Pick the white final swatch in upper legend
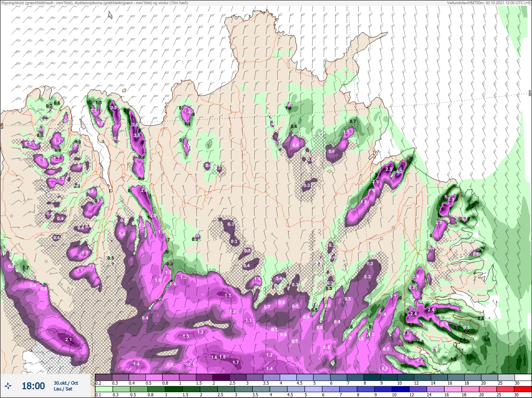This screenshot has height=398, width=532. tap(523, 378)
